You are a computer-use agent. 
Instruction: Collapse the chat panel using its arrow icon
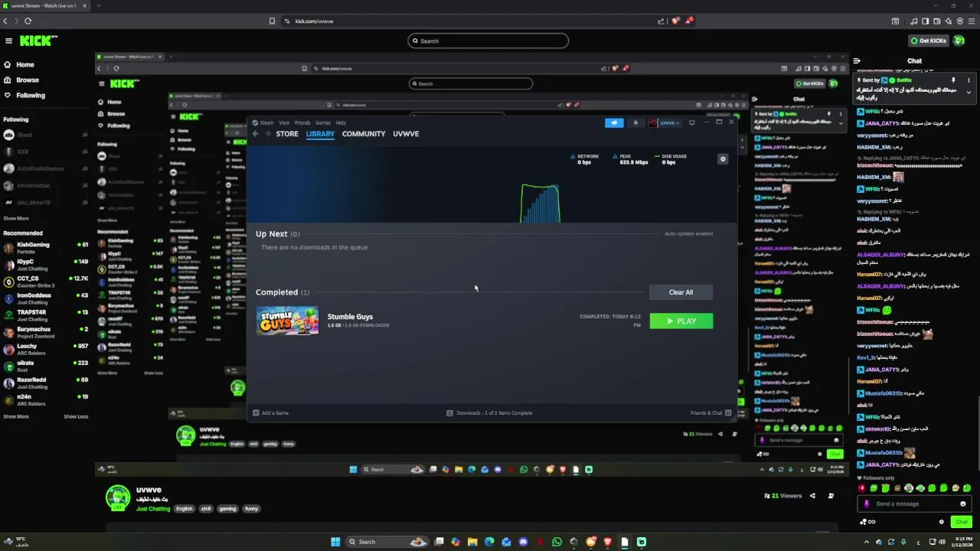[x=857, y=60]
